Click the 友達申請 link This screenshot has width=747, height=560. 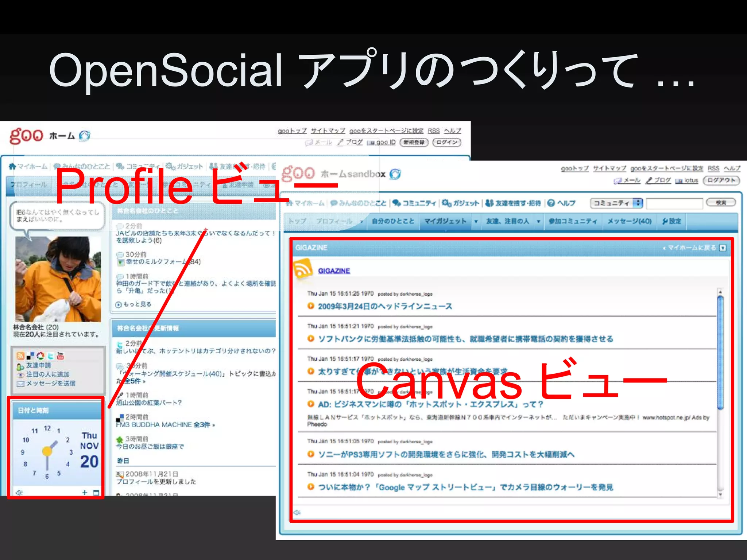click(x=38, y=365)
